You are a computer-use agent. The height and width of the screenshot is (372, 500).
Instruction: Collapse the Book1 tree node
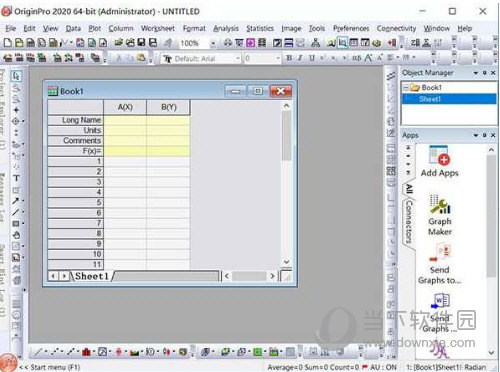tap(406, 88)
